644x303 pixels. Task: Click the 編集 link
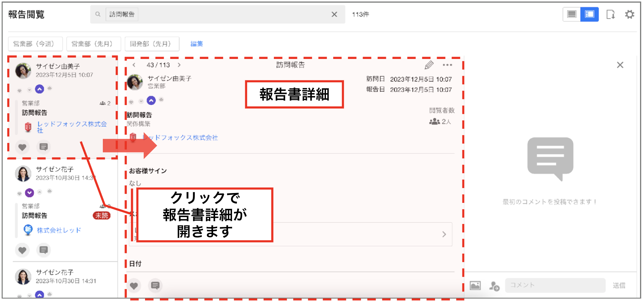coord(197,44)
